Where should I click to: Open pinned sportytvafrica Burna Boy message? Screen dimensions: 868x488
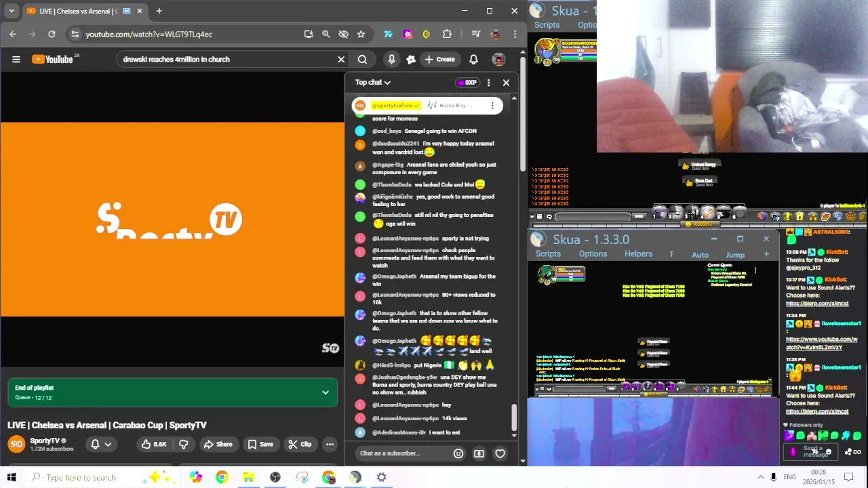click(427, 106)
